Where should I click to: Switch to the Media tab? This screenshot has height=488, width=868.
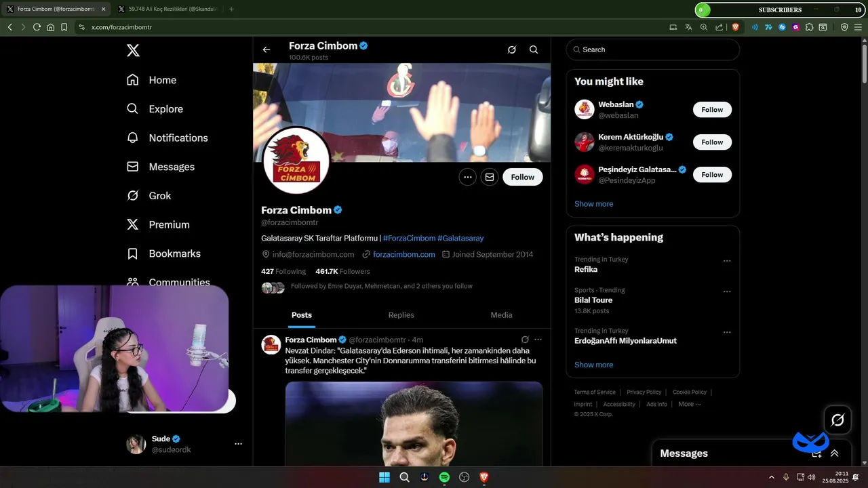pyautogui.click(x=501, y=315)
